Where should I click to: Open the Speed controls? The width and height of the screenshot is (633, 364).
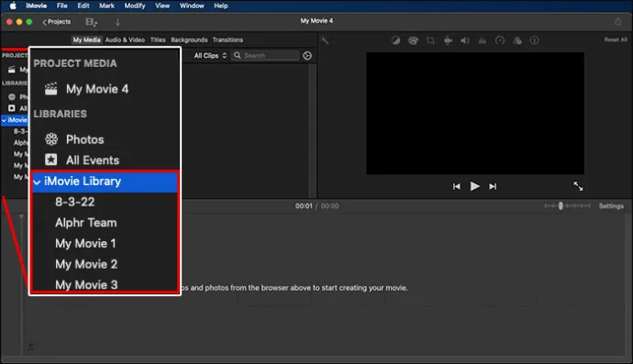coord(500,40)
